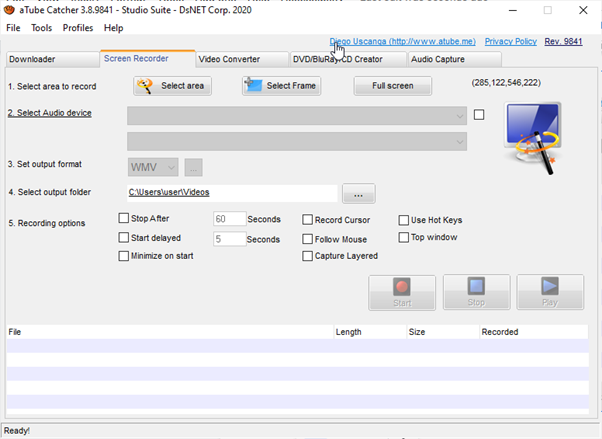Open the Privacy Policy link
The height and width of the screenshot is (439, 602).
click(511, 41)
